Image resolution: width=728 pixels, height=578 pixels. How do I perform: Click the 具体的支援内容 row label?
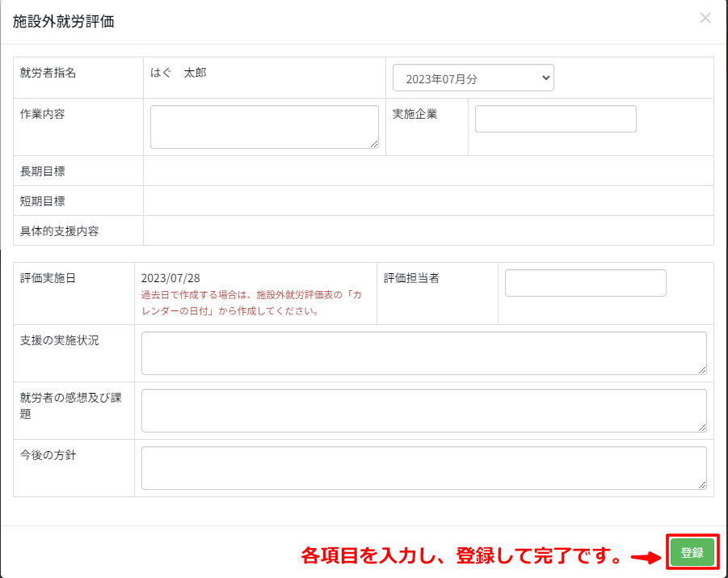point(59,230)
